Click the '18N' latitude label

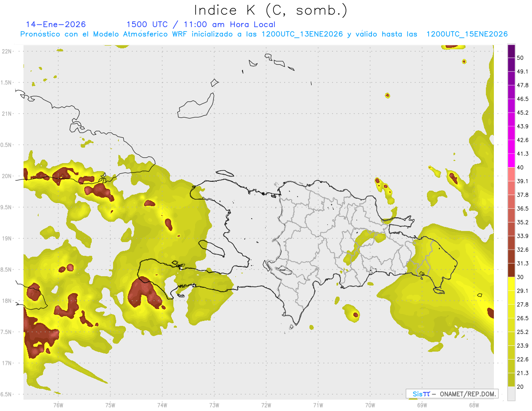(x=7, y=301)
